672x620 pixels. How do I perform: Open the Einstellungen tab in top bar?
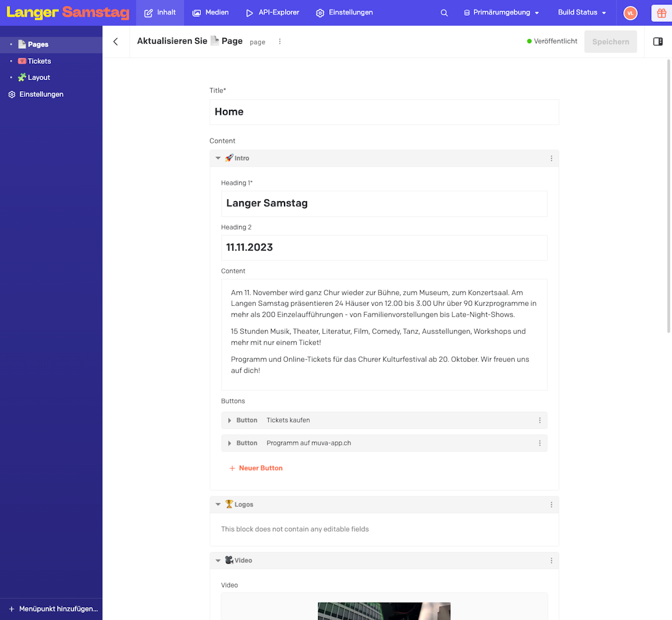pyautogui.click(x=344, y=12)
